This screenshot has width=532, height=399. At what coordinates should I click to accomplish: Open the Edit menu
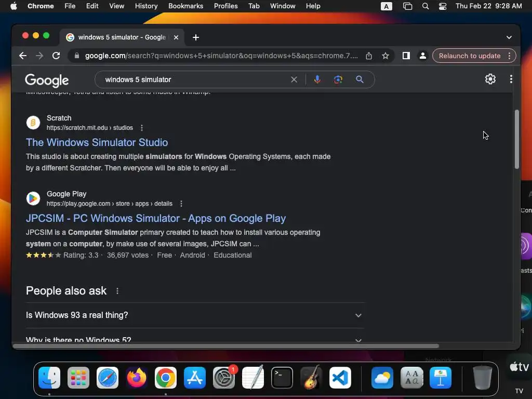[92, 6]
